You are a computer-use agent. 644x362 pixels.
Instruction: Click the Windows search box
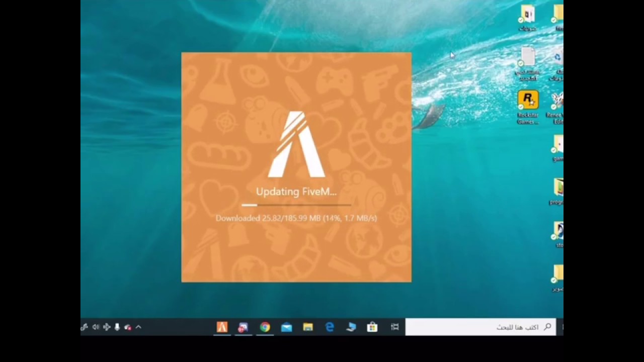point(480,327)
